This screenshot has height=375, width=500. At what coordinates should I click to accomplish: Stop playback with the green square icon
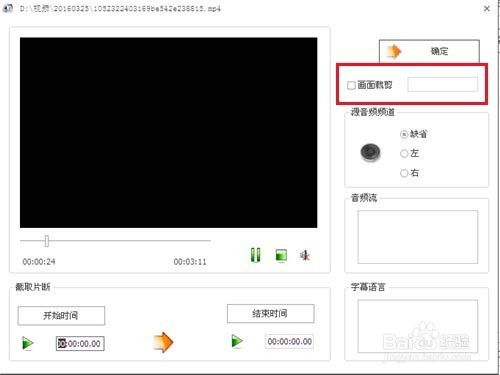pos(281,256)
